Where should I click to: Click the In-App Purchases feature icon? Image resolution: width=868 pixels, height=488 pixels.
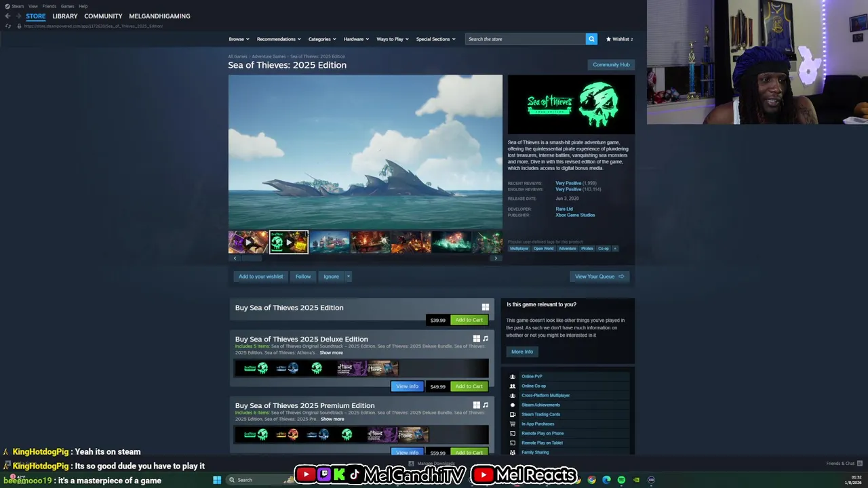point(513,424)
